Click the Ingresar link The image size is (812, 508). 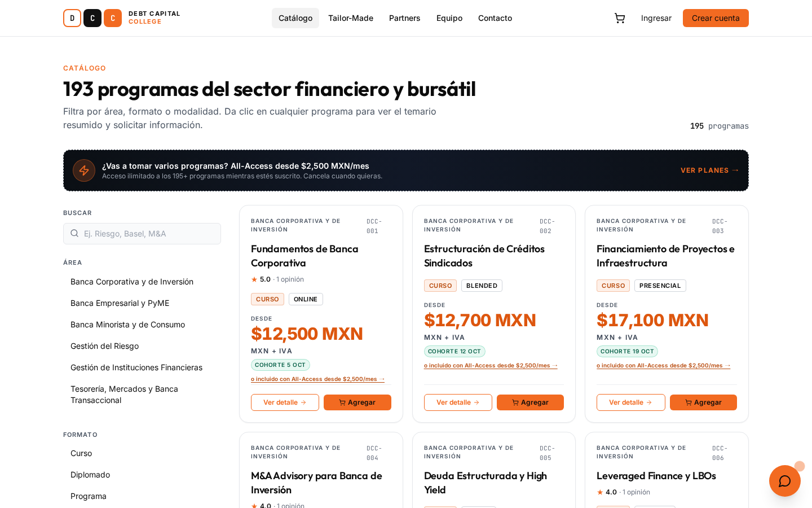pyautogui.click(x=656, y=18)
